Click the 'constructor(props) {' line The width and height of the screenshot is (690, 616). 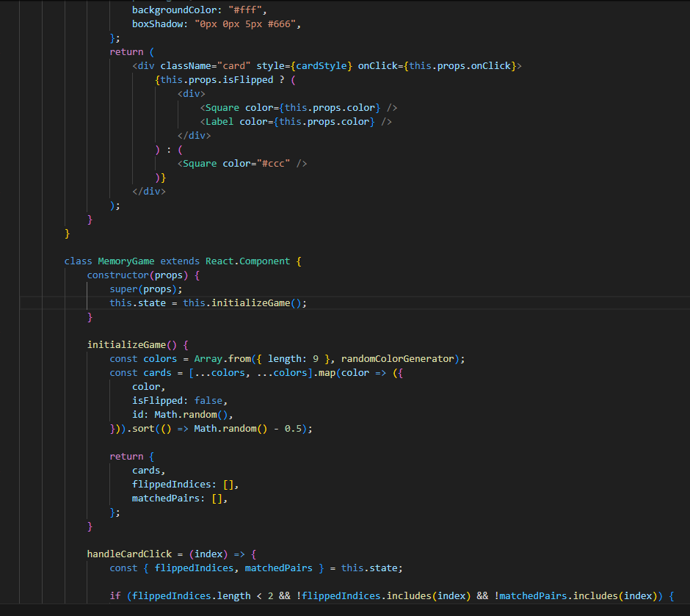point(143,275)
